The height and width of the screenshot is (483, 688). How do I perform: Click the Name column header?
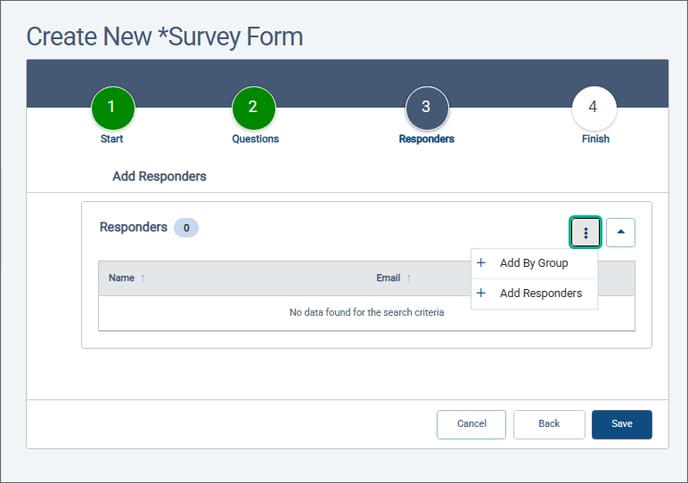click(x=122, y=278)
